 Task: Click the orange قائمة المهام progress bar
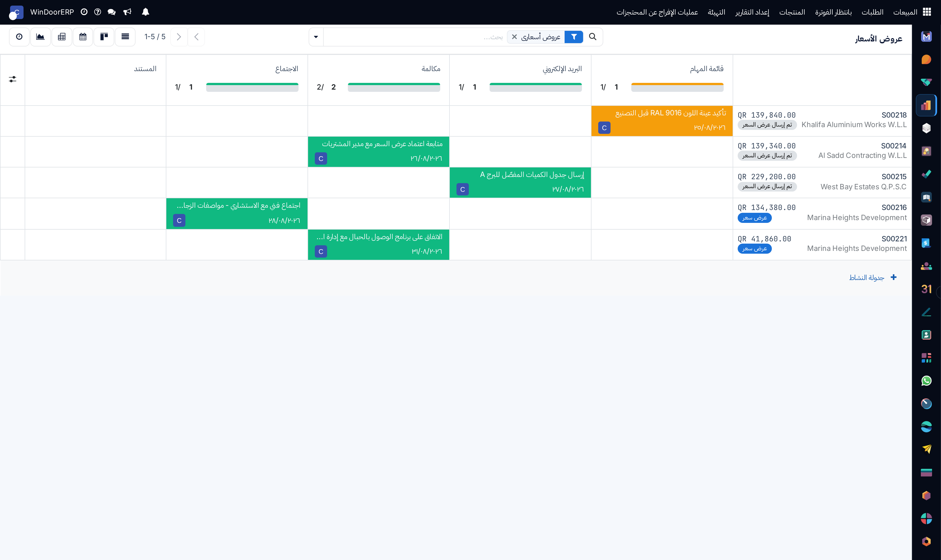[x=677, y=87]
